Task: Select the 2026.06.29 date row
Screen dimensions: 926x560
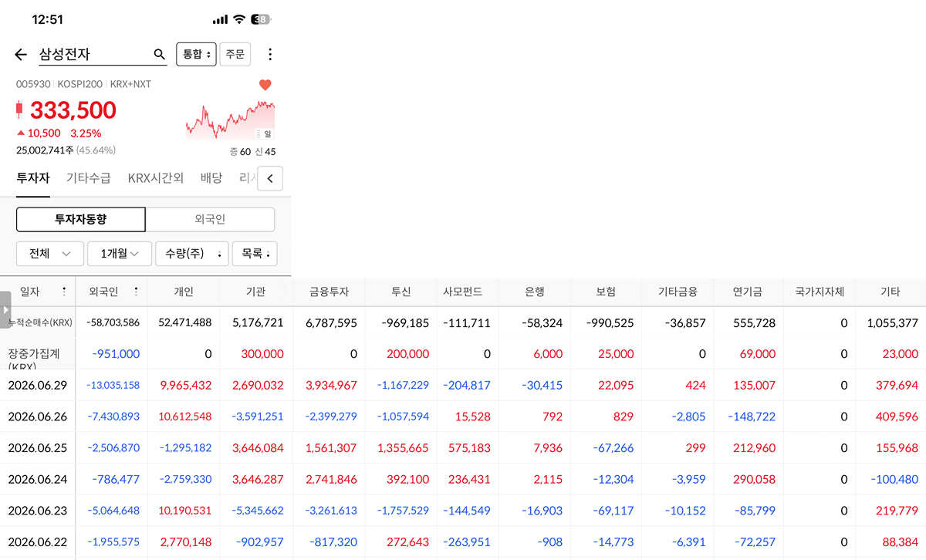Action: (38, 385)
